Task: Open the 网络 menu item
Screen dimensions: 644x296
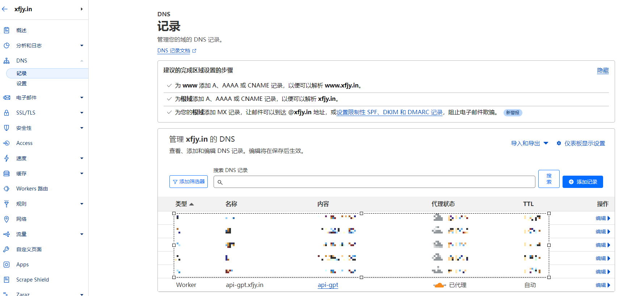Action: click(x=21, y=219)
